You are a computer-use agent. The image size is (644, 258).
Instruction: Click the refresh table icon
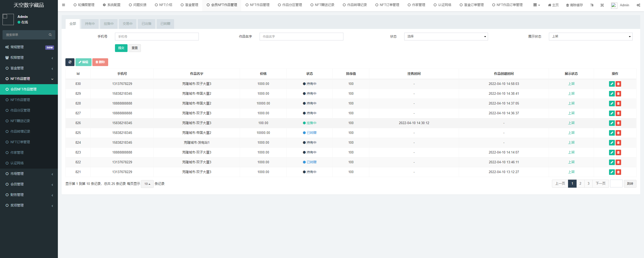click(x=70, y=62)
